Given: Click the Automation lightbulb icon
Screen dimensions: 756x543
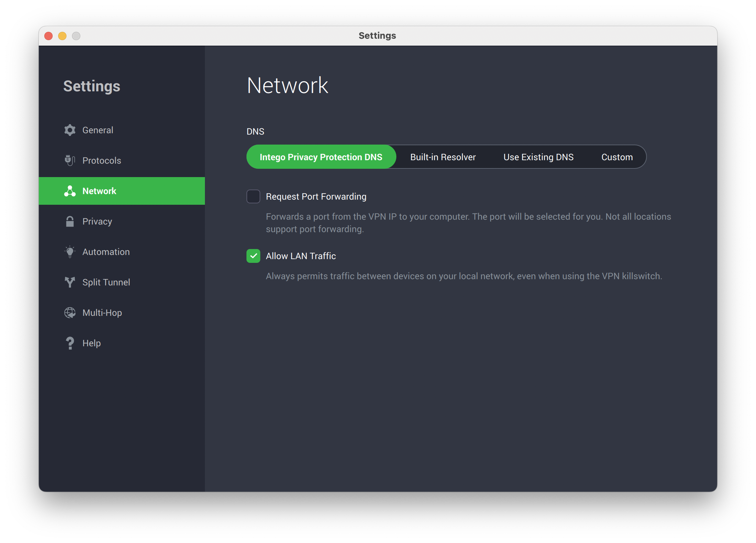Looking at the screenshot, I should coord(70,252).
